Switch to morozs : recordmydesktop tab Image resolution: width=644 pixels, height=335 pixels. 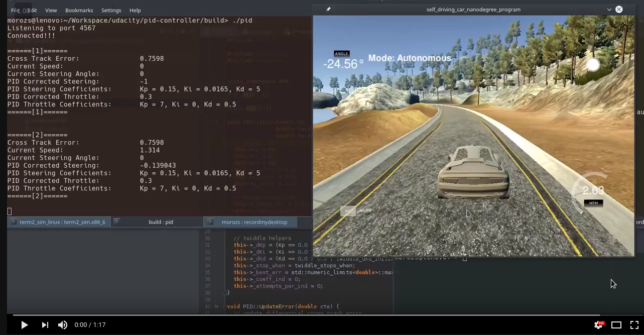click(251, 222)
